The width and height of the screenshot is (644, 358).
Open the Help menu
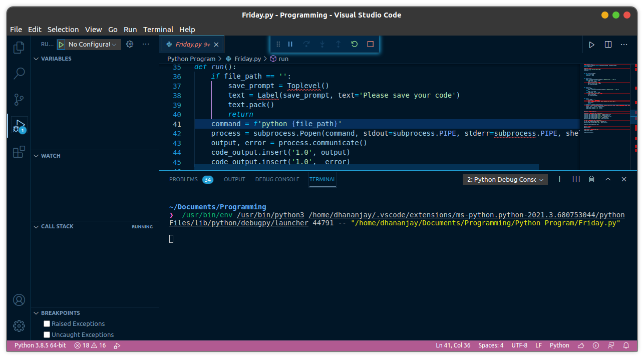click(187, 30)
